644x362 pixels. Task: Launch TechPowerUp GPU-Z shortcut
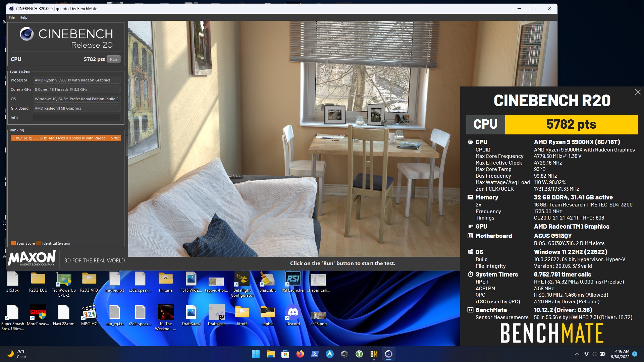(x=64, y=284)
